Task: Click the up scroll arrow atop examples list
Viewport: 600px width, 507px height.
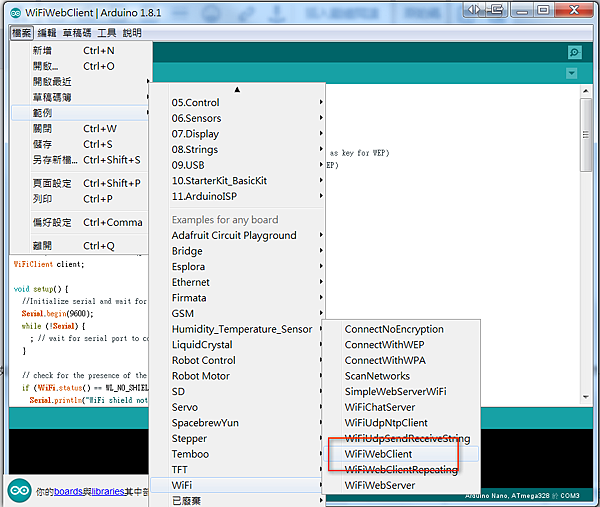Action: [237, 90]
